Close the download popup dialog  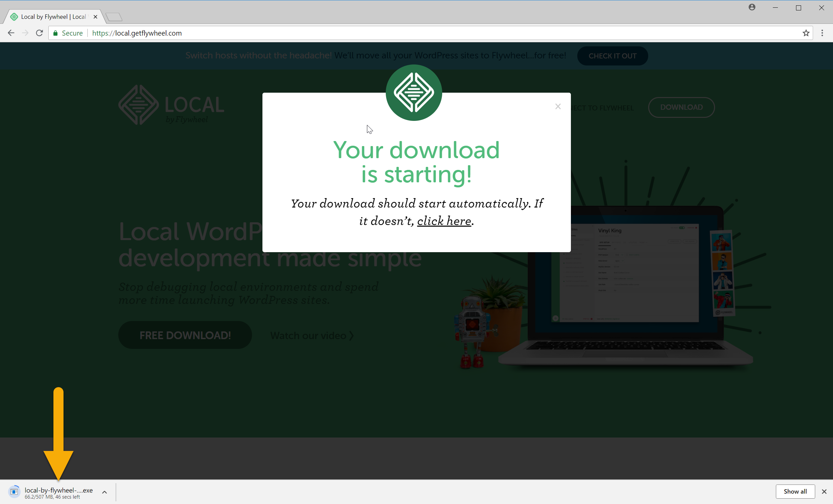point(558,106)
